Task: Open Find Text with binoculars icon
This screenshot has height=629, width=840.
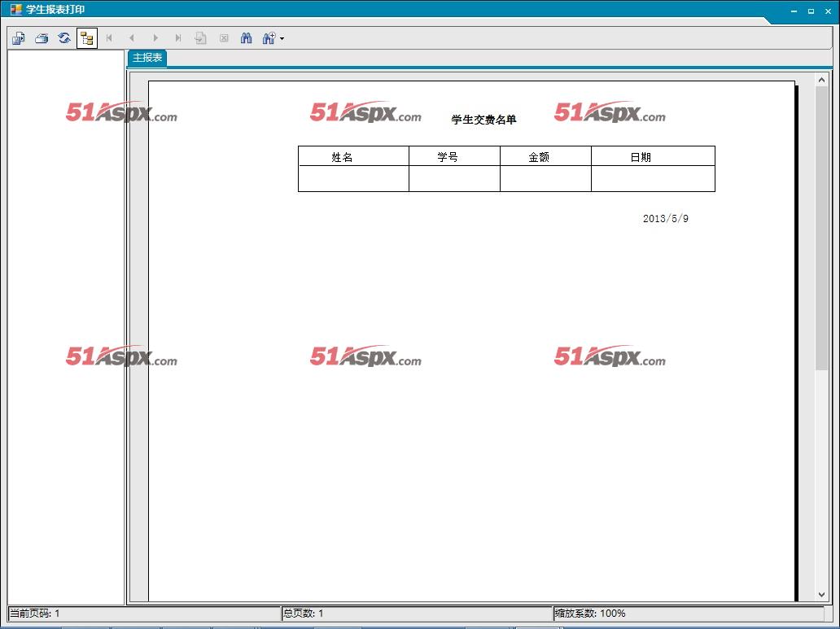Action: tap(247, 38)
